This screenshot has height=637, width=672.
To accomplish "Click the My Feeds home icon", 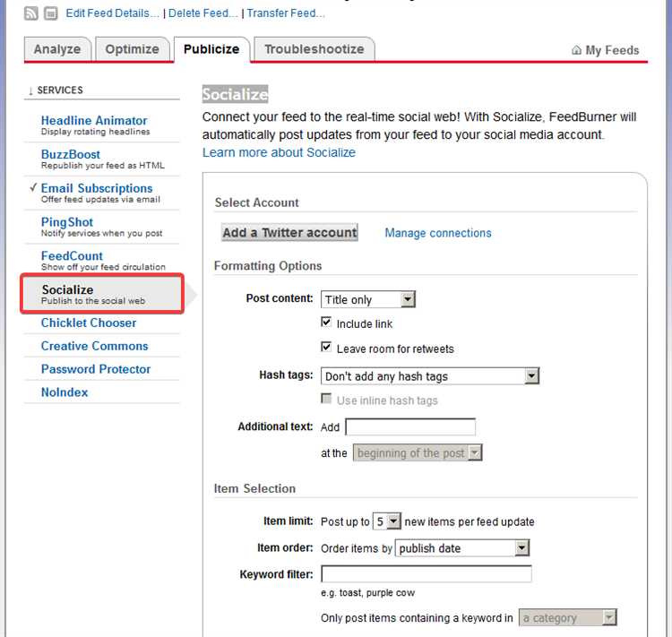I will [576, 50].
